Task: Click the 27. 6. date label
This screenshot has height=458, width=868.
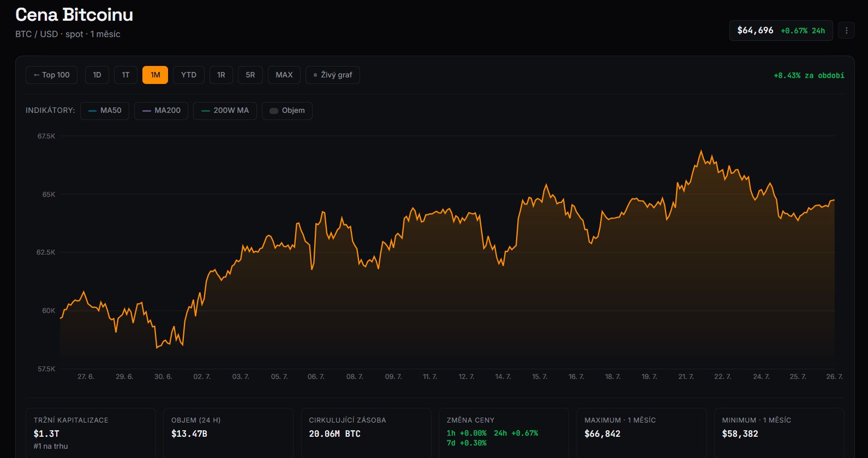Action: pyautogui.click(x=86, y=377)
